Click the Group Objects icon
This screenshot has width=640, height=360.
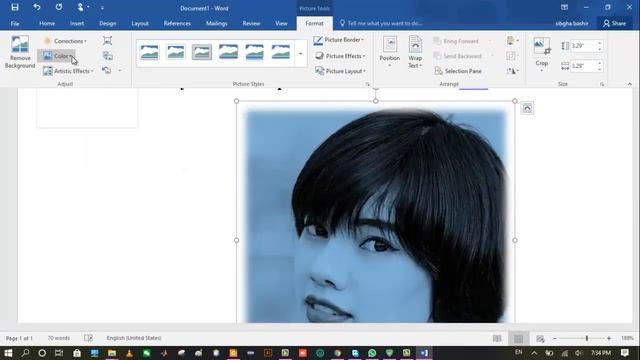513,56
